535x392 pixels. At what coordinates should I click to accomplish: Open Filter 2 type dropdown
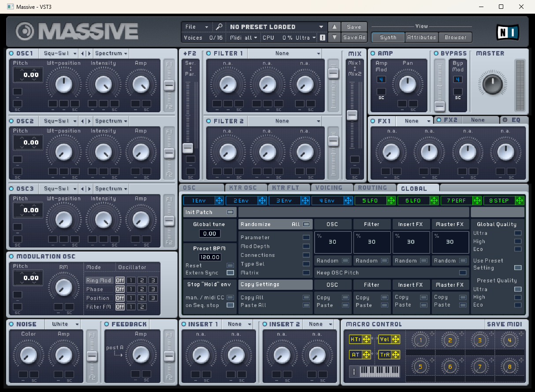285,121
